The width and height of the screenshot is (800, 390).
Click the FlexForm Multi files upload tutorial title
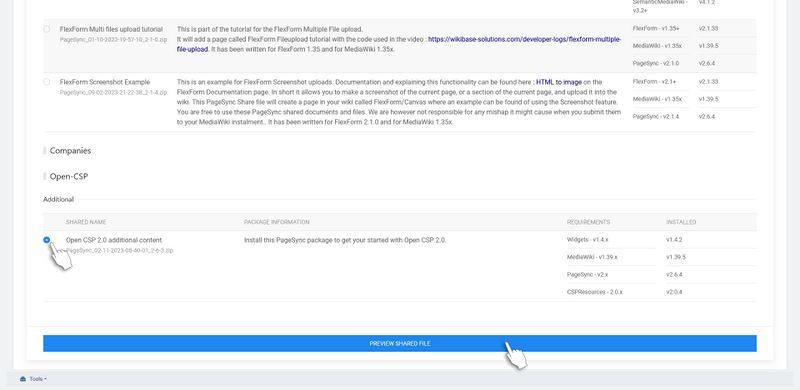(x=111, y=30)
